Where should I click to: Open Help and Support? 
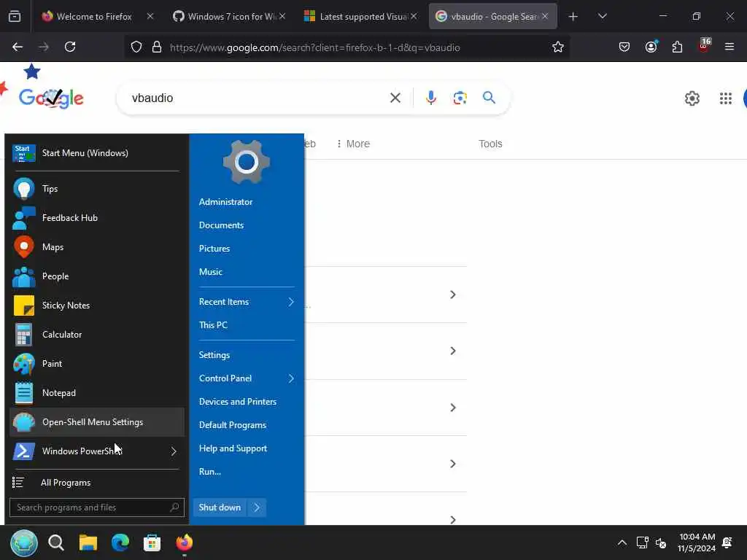click(x=233, y=448)
